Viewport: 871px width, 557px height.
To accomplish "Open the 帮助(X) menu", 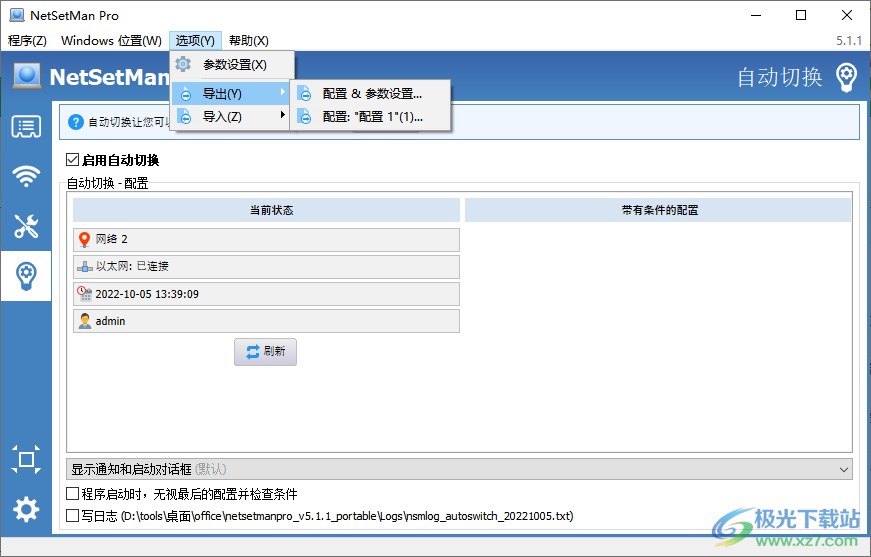I will point(249,41).
